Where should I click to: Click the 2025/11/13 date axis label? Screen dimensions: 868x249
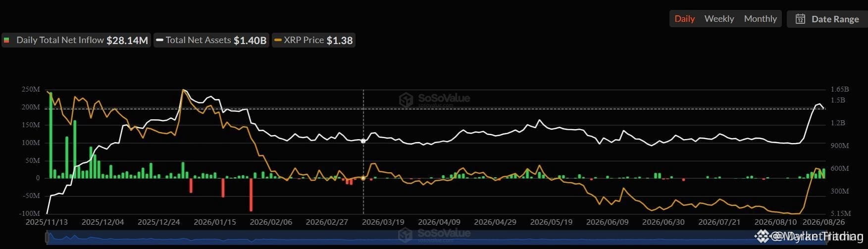click(47, 222)
